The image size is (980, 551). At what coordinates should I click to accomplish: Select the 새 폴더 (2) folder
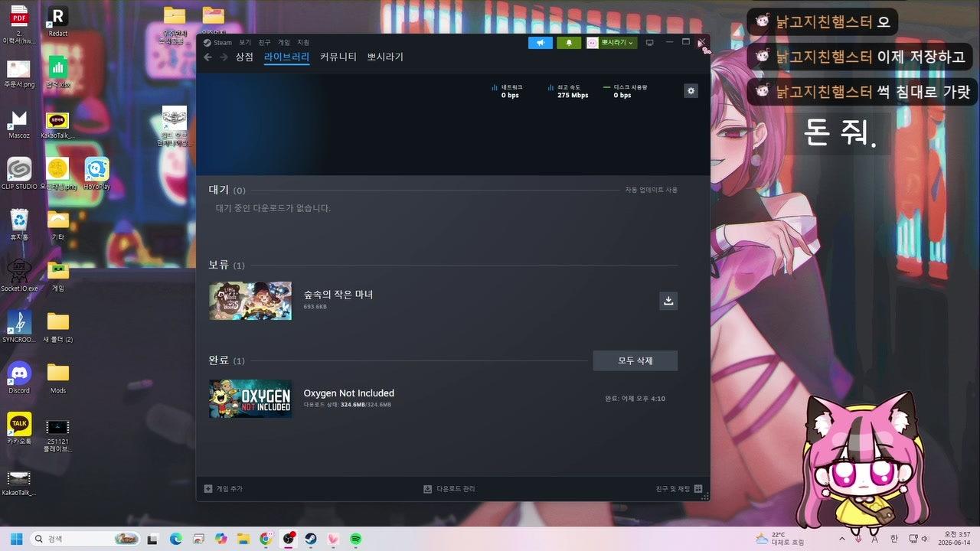[x=58, y=327]
